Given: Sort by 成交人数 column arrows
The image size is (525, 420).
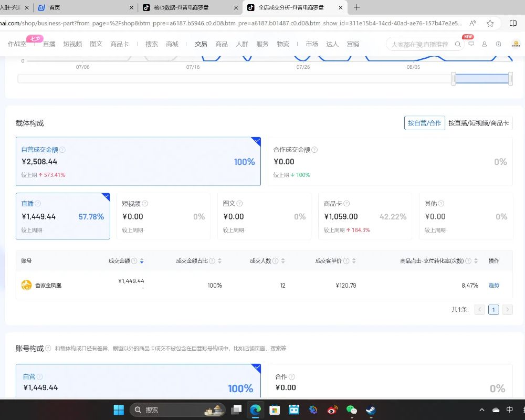Looking at the screenshot, I should click(283, 261).
